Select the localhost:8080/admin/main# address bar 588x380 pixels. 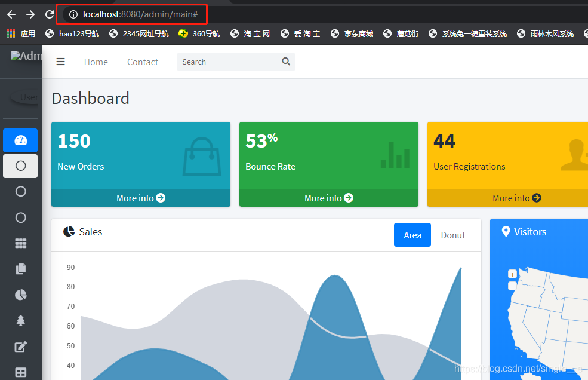(x=140, y=14)
